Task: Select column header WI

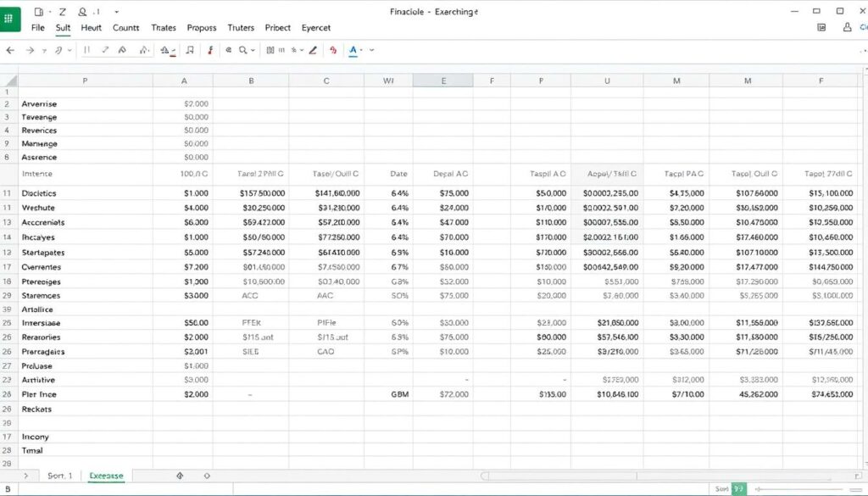Action: (388, 81)
